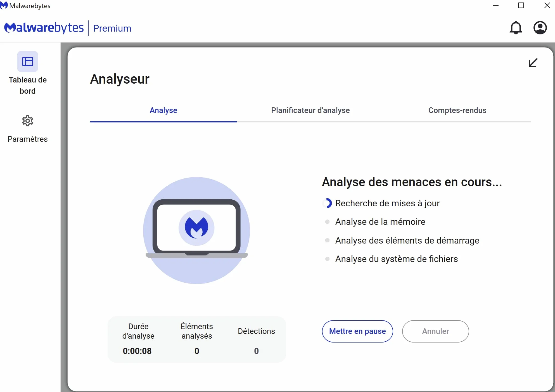Open the Comptes-rendus tab
Image resolution: width=555 pixels, height=392 pixels.
coord(457,110)
